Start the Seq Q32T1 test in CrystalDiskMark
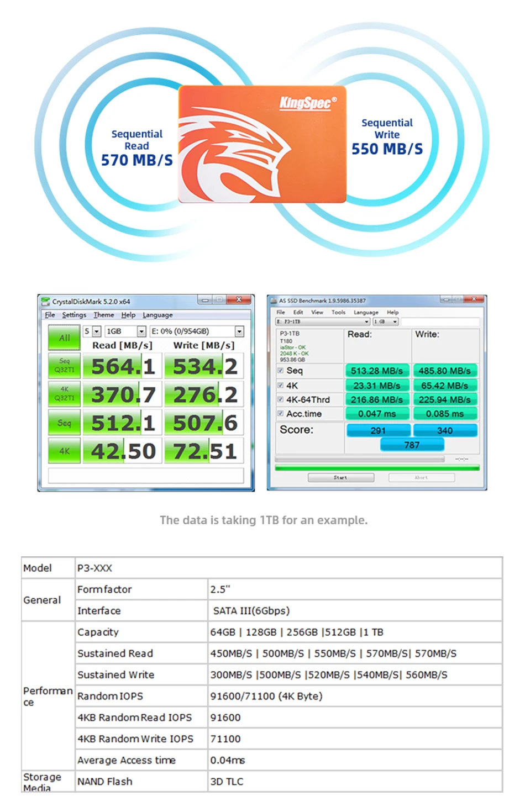Screen dimensions: 525x812 tap(65, 366)
